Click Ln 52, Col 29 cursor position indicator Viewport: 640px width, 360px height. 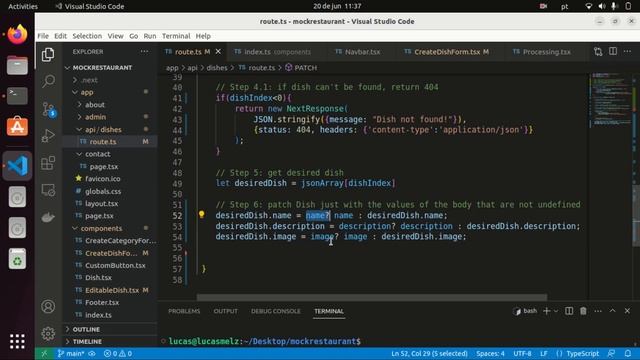coord(429,353)
